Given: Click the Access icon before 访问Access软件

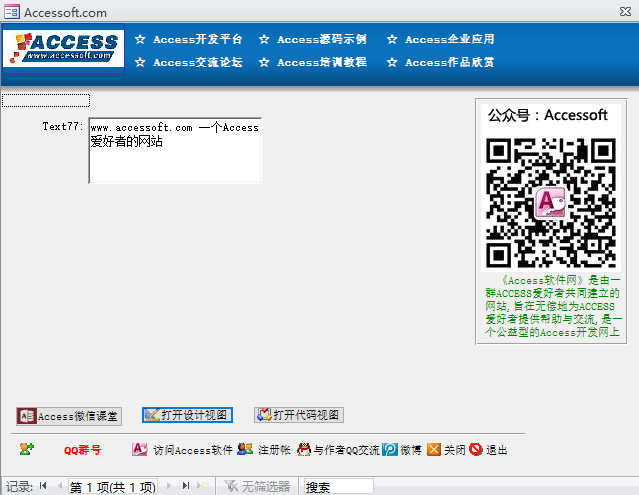Looking at the screenshot, I should coord(140,449).
